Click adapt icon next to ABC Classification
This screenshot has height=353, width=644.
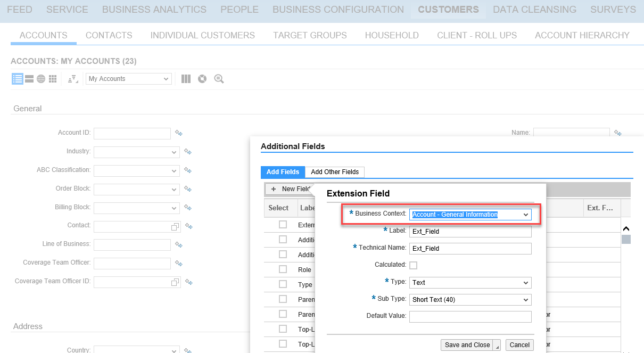pos(188,170)
